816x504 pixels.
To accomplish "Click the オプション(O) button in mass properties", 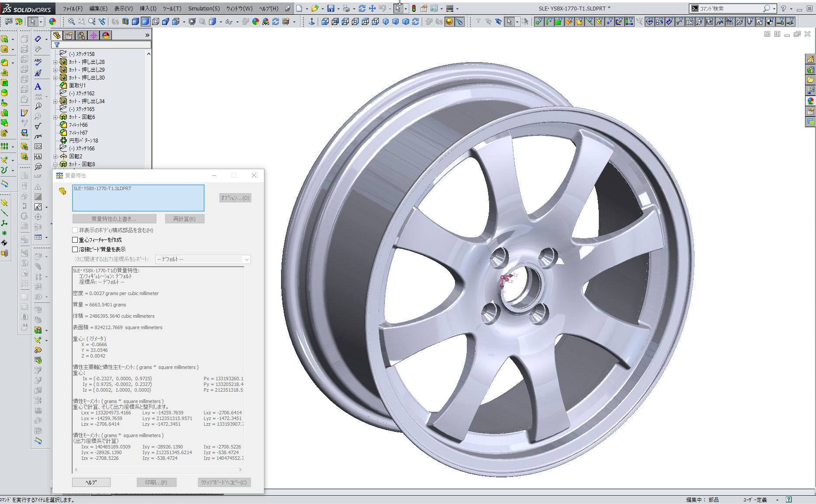I will [x=235, y=198].
